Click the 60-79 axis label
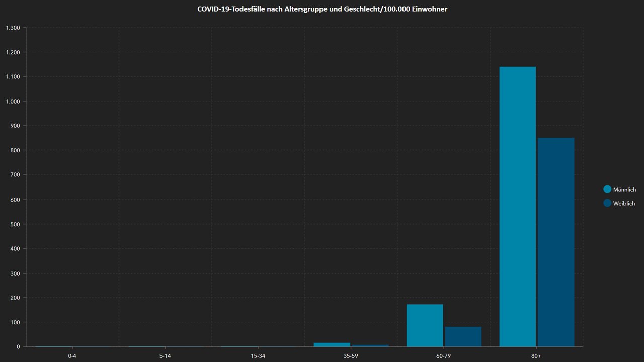 tap(443, 355)
